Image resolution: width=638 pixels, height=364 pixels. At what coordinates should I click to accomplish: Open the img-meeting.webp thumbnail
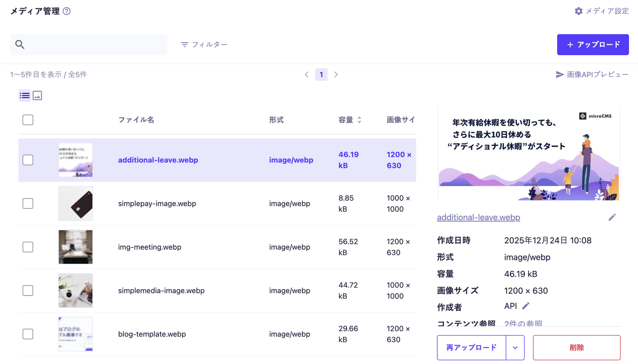(76, 247)
